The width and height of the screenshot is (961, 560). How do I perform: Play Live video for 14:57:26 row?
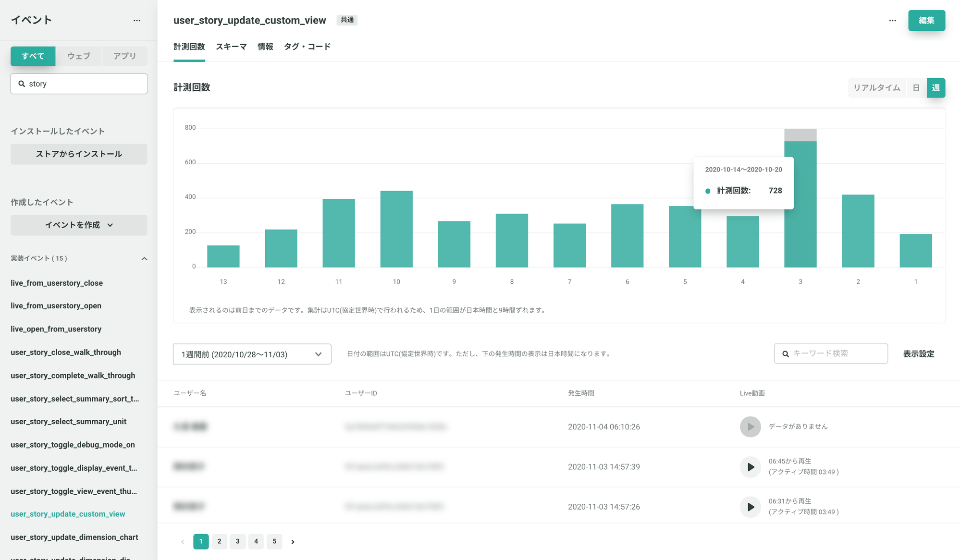point(750,507)
